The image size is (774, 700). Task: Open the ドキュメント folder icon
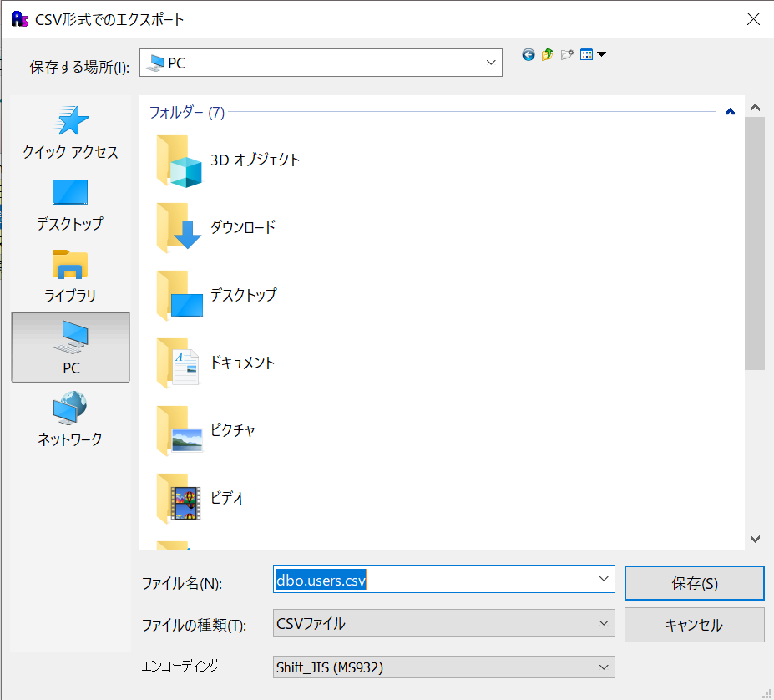179,363
